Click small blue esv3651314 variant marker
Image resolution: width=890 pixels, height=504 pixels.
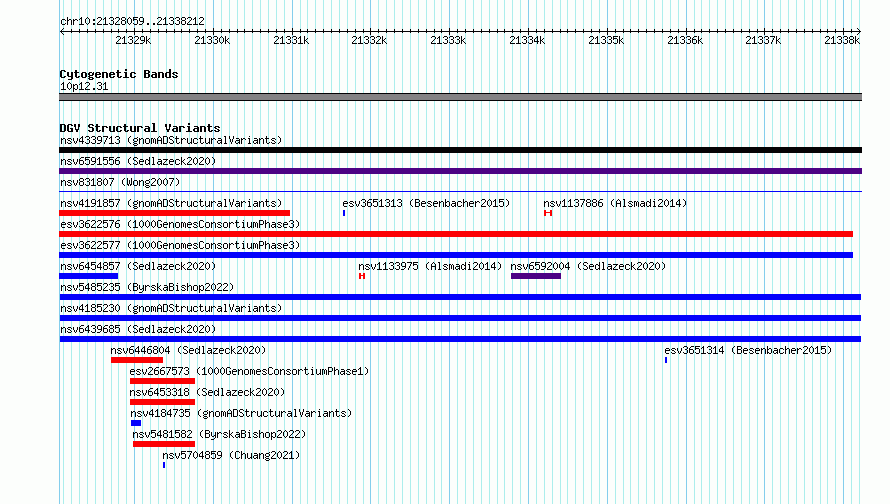666,360
